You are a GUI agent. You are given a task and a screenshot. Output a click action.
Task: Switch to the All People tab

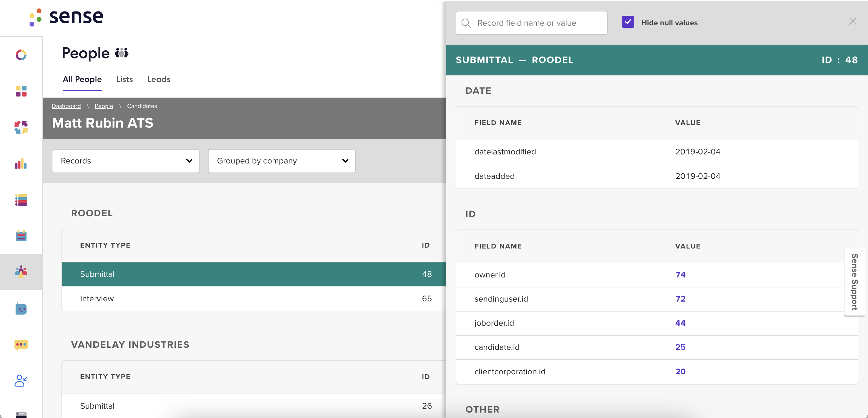82,79
